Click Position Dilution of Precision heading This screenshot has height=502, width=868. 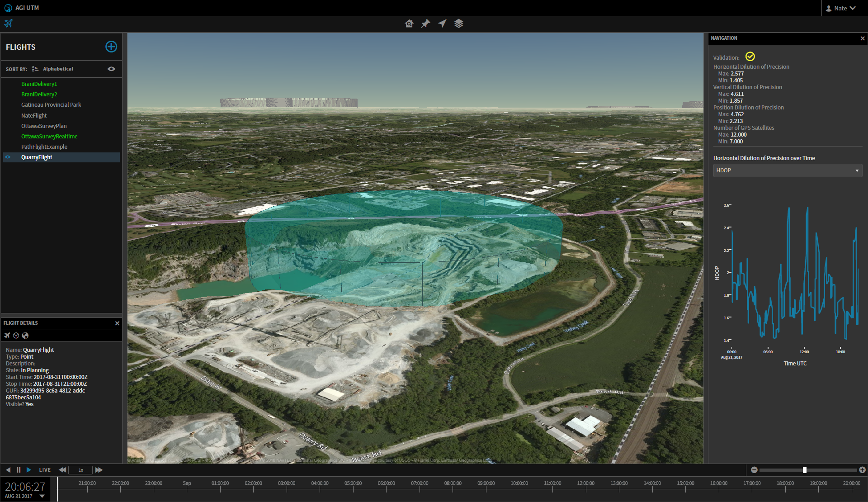[x=749, y=108]
